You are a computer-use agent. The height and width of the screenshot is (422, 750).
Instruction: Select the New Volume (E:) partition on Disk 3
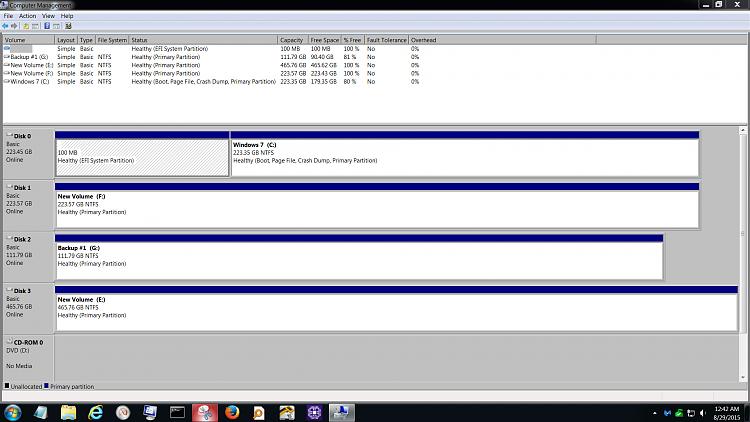(397, 309)
